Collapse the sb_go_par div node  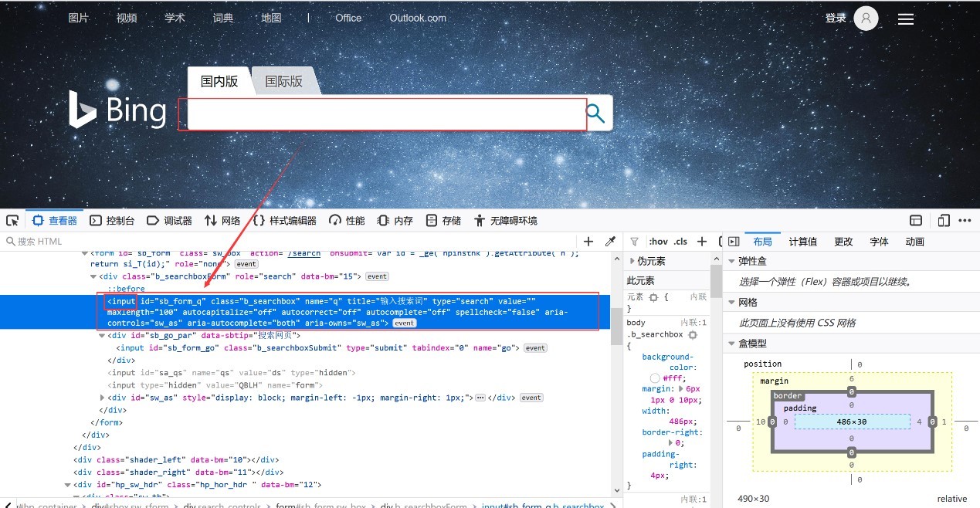103,336
